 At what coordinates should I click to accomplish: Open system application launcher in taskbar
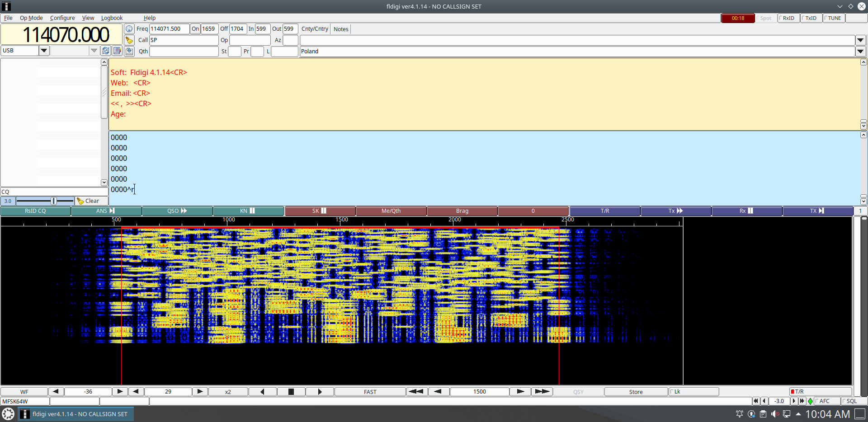[x=8, y=414]
